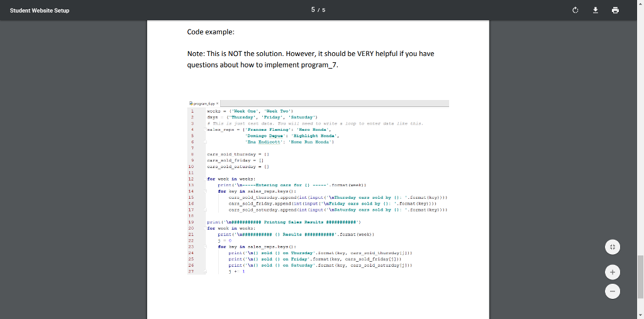The height and width of the screenshot is (319, 644).
Task: Click 'cars_sold_thursday = []' on line 8
Action: (x=238, y=154)
